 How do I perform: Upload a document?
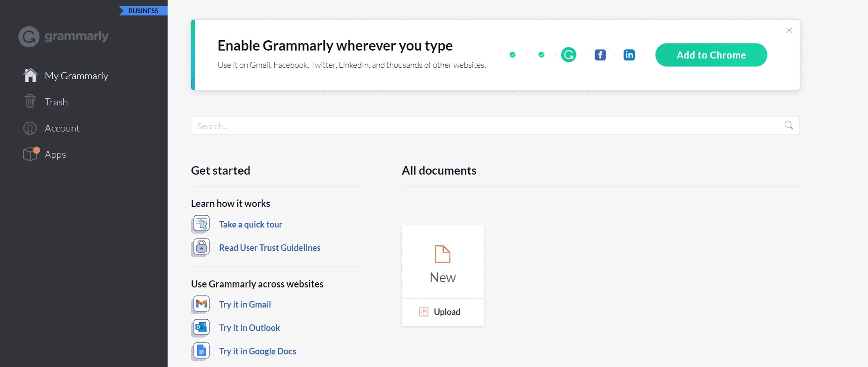(x=442, y=312)
